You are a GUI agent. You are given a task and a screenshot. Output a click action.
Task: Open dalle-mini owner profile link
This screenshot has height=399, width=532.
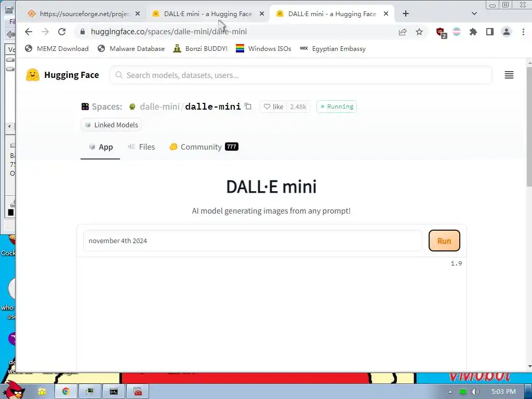(x=159, y=107)
